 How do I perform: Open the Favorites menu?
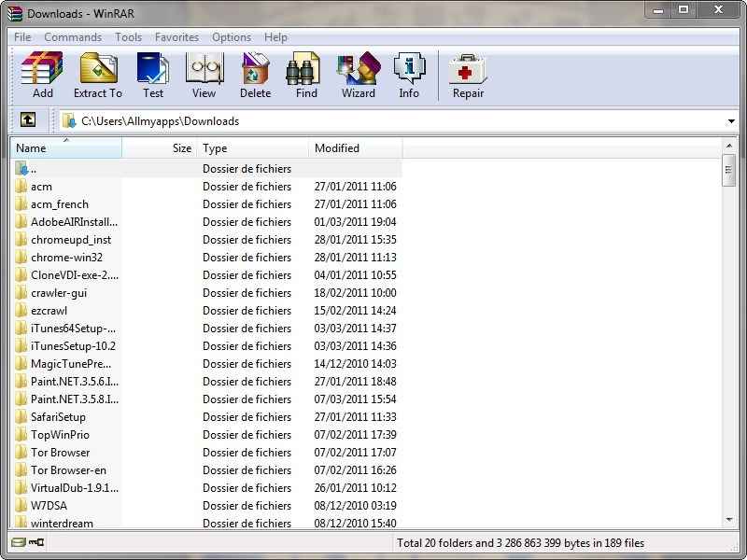click(x=176, y=37)
